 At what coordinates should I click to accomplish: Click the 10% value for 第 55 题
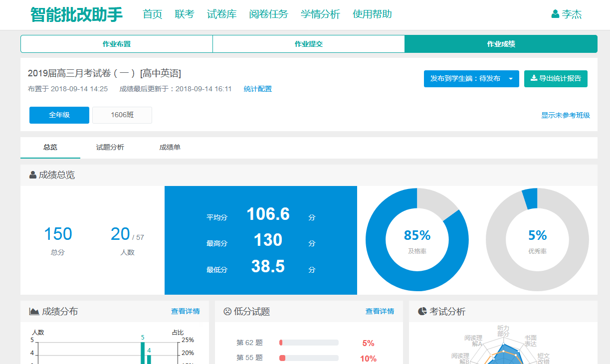tap(368, 359)
